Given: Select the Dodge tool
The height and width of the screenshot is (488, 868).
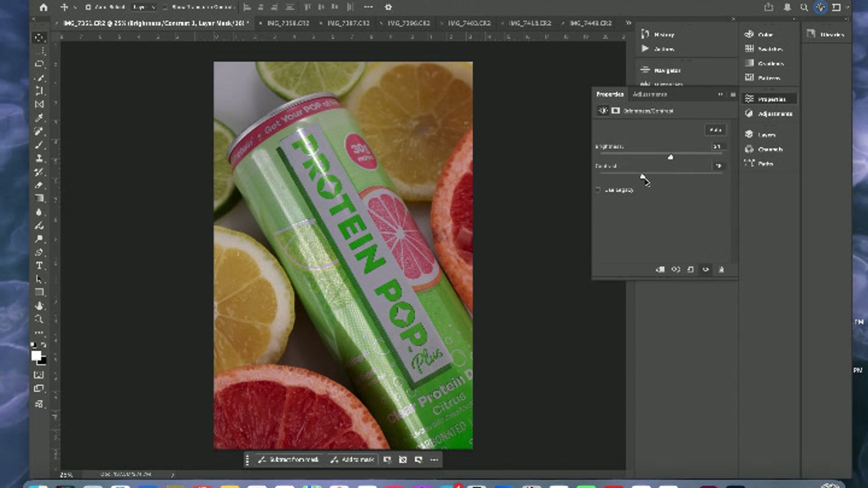Looking at the screenshot, I should point(39,239).
